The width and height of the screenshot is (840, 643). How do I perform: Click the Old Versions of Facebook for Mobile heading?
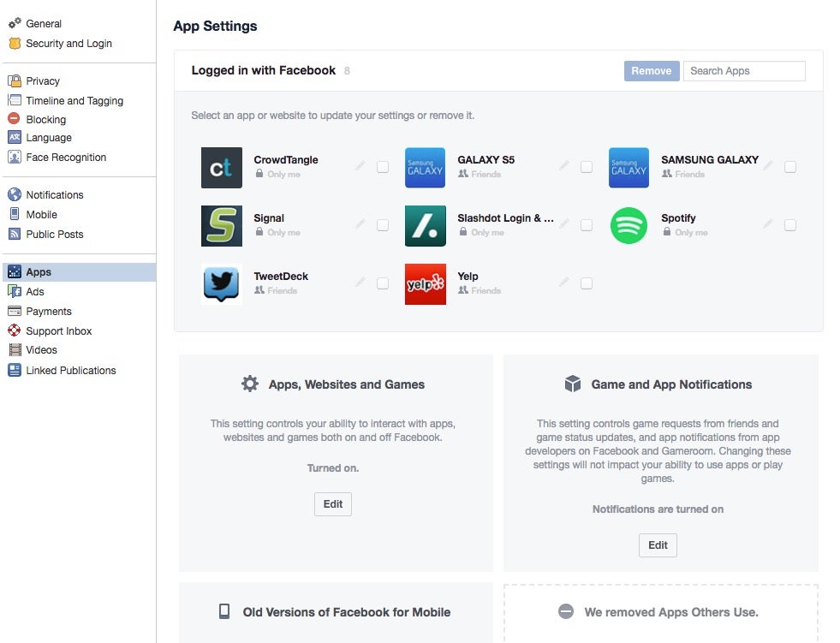point(347,612)
